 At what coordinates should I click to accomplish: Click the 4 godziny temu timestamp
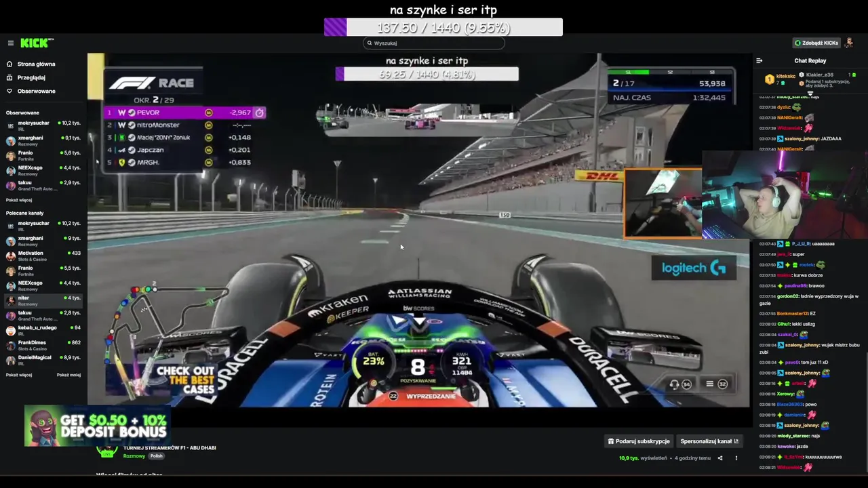[x=692, y=458]
